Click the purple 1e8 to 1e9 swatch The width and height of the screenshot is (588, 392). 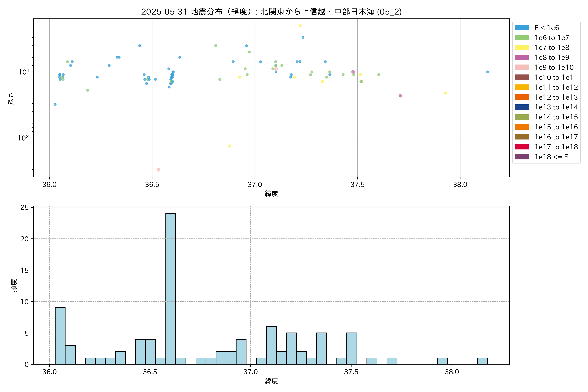tap(522, 57)
